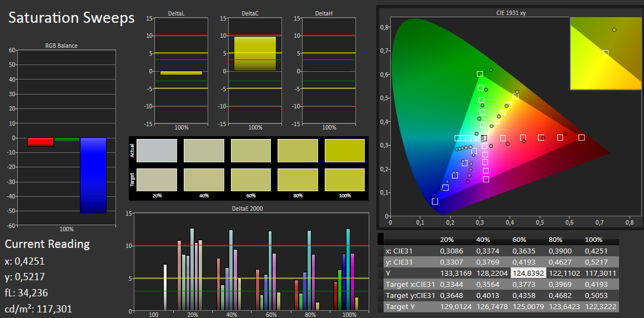Click the Y value 117,3011 in table

click(x=600, y=273)
